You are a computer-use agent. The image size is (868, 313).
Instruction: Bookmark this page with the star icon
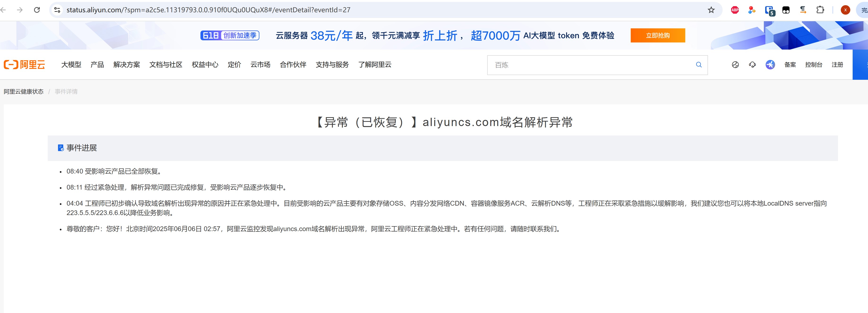[x=711, y=10]
